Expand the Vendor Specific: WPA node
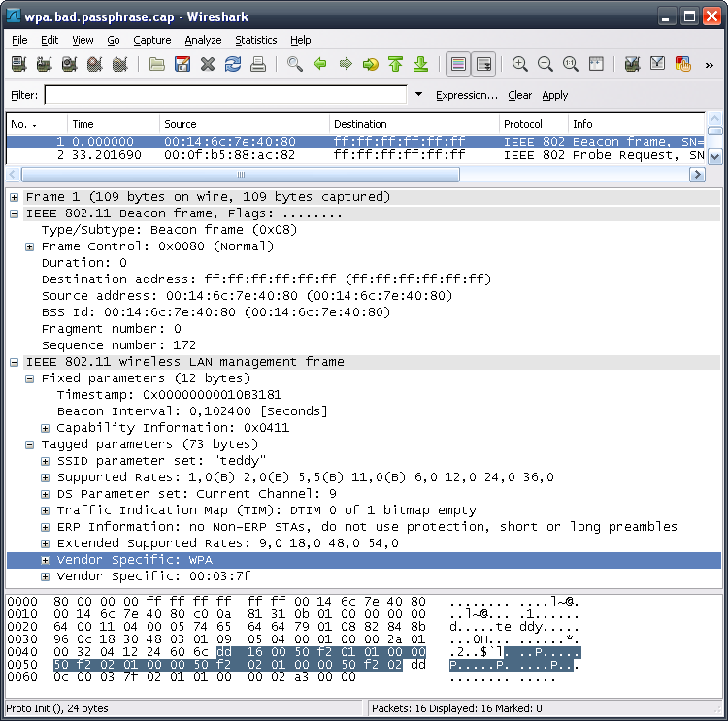This screenshot has width=728, height=721. [46, 560]
